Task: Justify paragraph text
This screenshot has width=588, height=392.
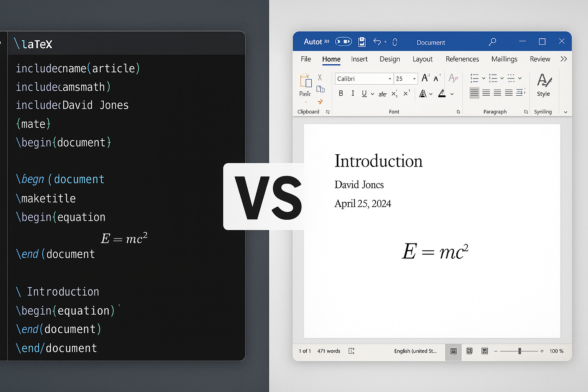Action: (x=509, y=93)
